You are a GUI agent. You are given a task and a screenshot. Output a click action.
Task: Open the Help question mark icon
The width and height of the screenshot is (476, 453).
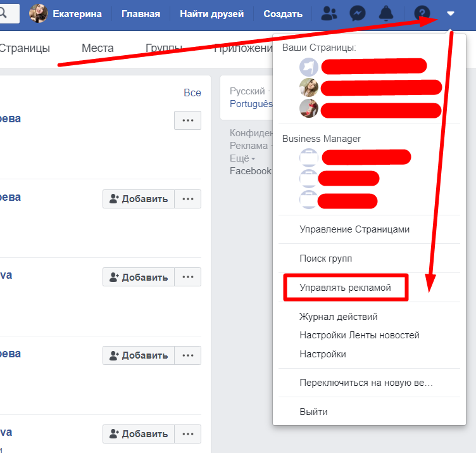[x=422, y=14]
